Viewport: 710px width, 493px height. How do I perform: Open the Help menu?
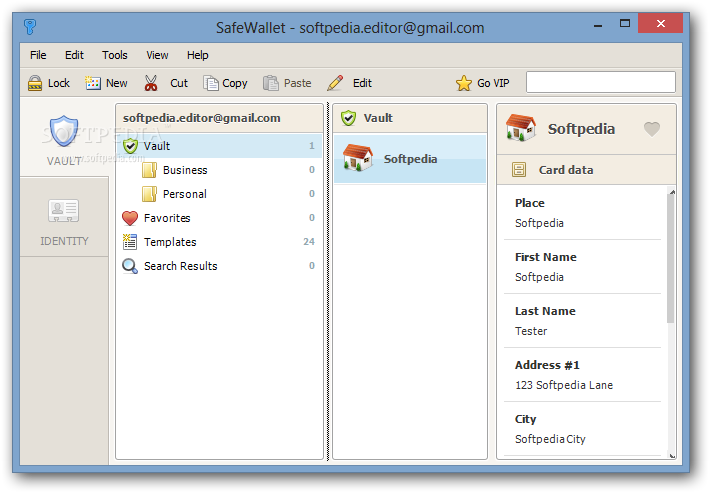(x=197, y=55)
